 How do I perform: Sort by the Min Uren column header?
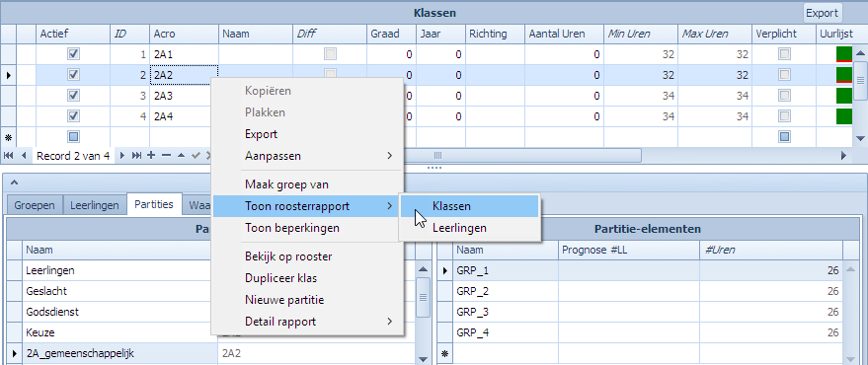pyautogui.click(x=641, y=34)
